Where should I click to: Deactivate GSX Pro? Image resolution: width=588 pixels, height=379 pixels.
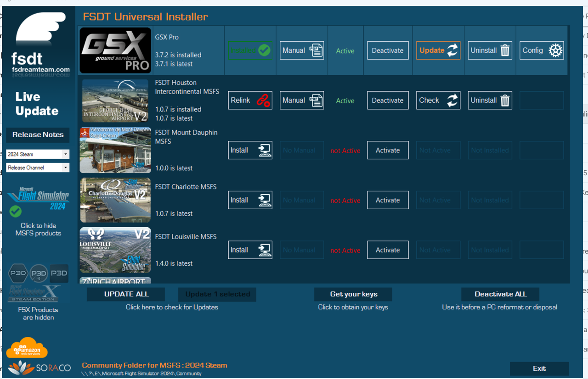click(388, 50)
